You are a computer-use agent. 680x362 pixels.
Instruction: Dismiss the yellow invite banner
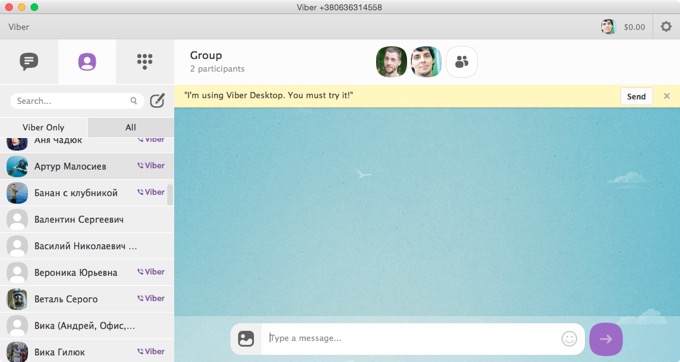pyautogui.click(x=667, y=96)
